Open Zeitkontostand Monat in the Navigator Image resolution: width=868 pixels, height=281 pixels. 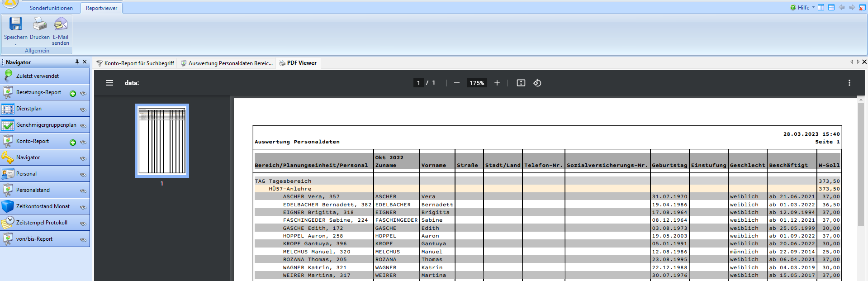pyautogui.click(x=43, y=206)
